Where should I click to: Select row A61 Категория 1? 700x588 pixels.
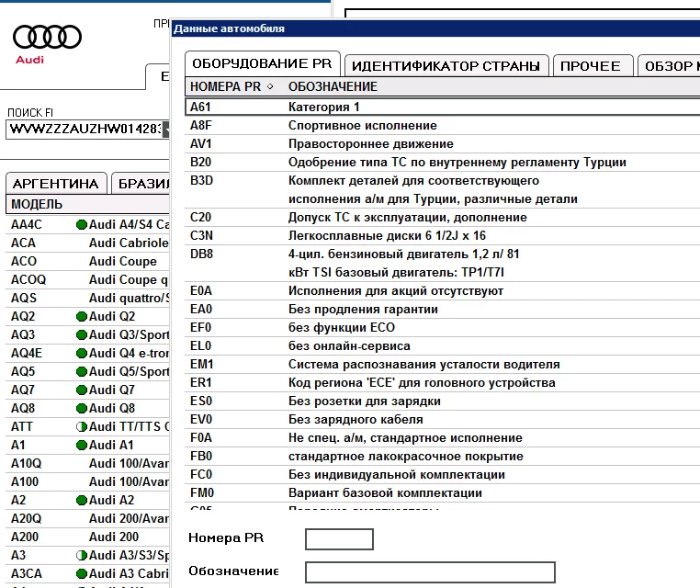coord(443,107)
